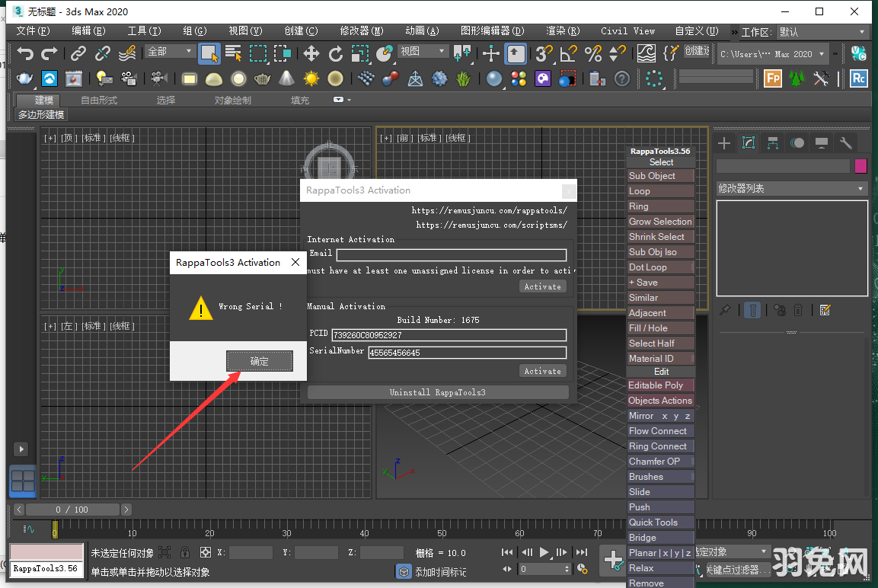Click the Uninstall RappaTools3 button

coord(438,391)
